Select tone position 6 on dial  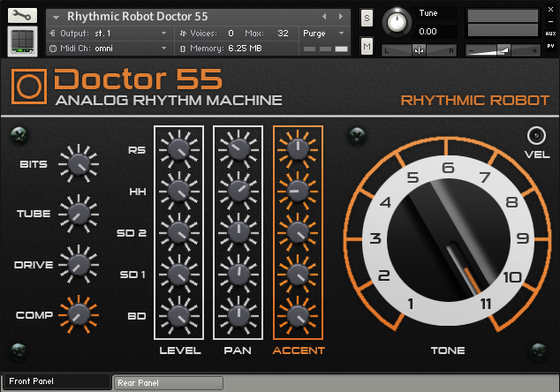pos(448,168)
